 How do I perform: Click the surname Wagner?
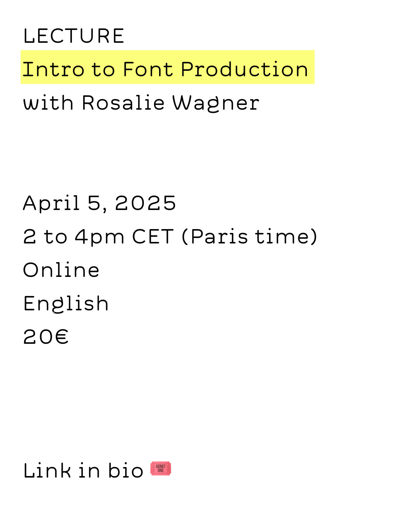(216, 104)
